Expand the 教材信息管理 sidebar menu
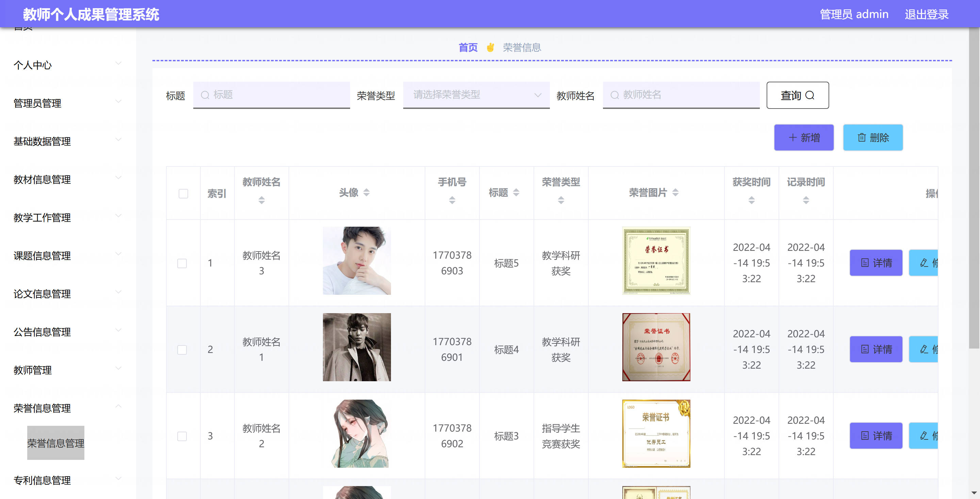Image resolution: width=980 pixels, height=499 pixels. pyautogui.click(x=68, y=179)
